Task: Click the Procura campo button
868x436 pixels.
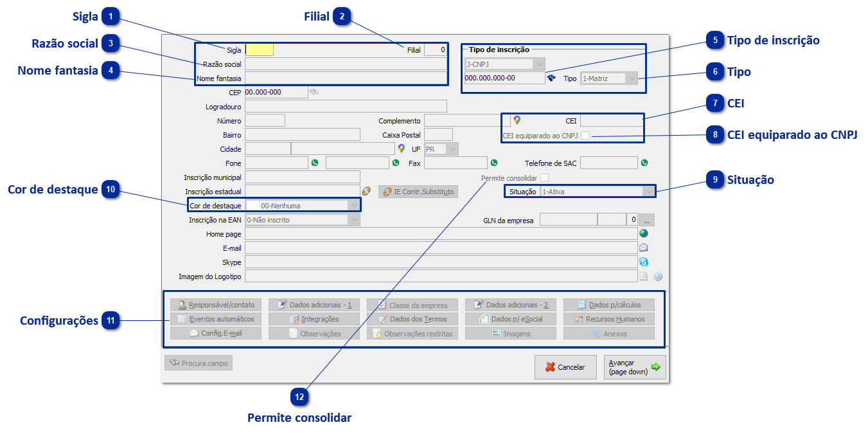Action: pos(199,363)
